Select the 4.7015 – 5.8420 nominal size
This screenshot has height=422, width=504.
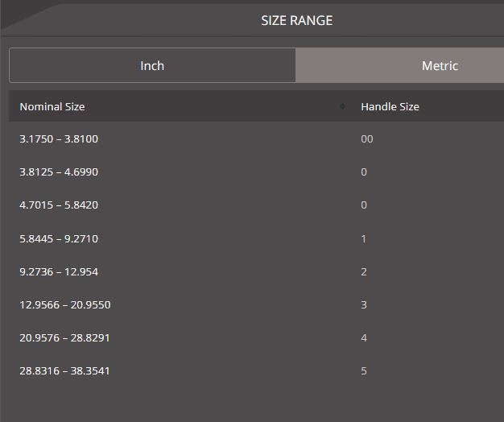pos(59,205)
